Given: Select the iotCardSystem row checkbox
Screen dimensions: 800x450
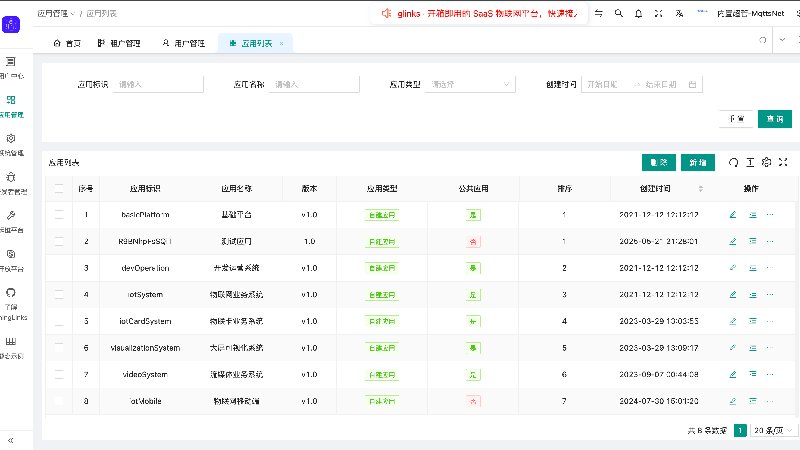Looking at the screenshot, I should coord(59,321).
